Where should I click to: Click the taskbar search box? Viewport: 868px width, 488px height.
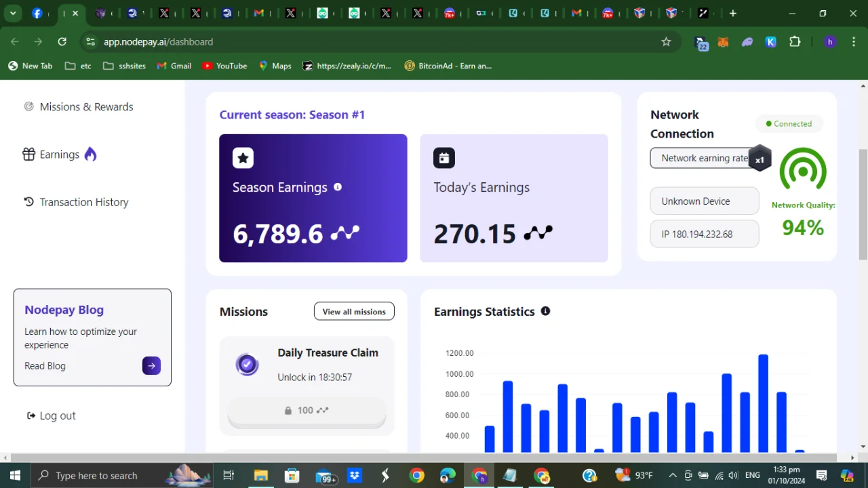point(122,475)
